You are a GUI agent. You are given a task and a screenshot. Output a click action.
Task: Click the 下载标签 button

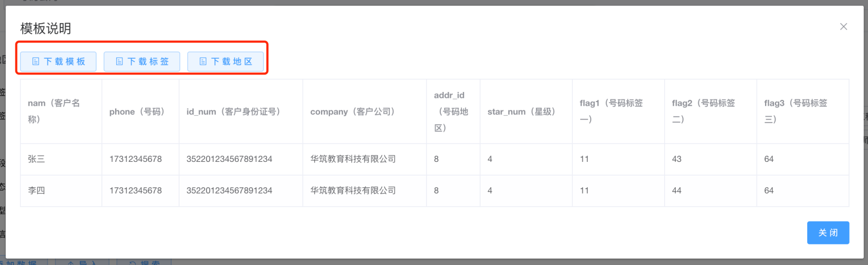click(142, 61)
